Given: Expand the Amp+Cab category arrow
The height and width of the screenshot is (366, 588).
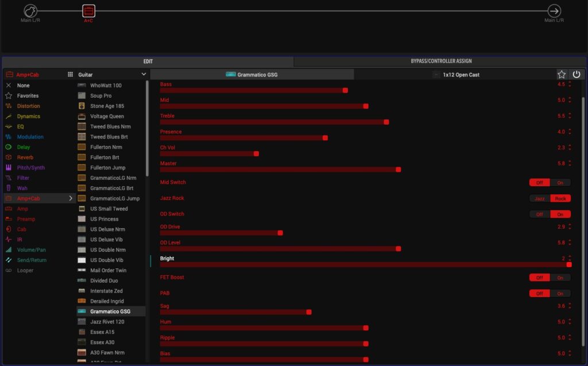Looking at the screenshot, I should coord(71,199).
